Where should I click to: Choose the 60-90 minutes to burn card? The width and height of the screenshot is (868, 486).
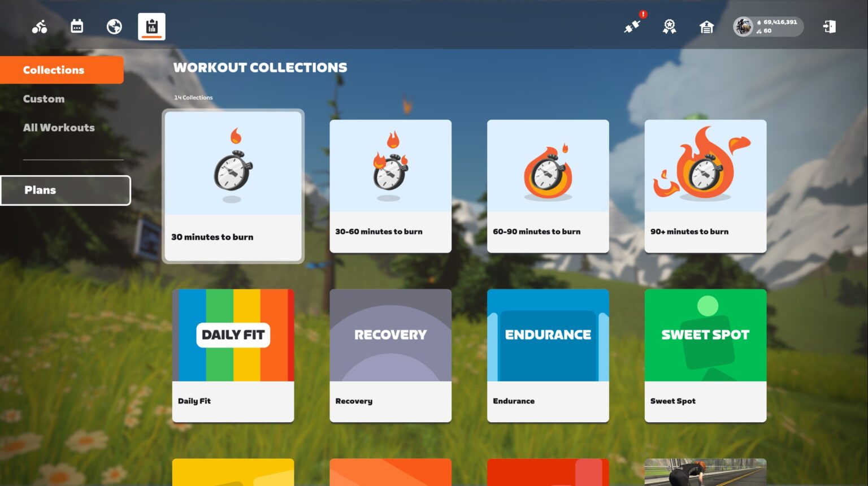click(x=548, y=186)
